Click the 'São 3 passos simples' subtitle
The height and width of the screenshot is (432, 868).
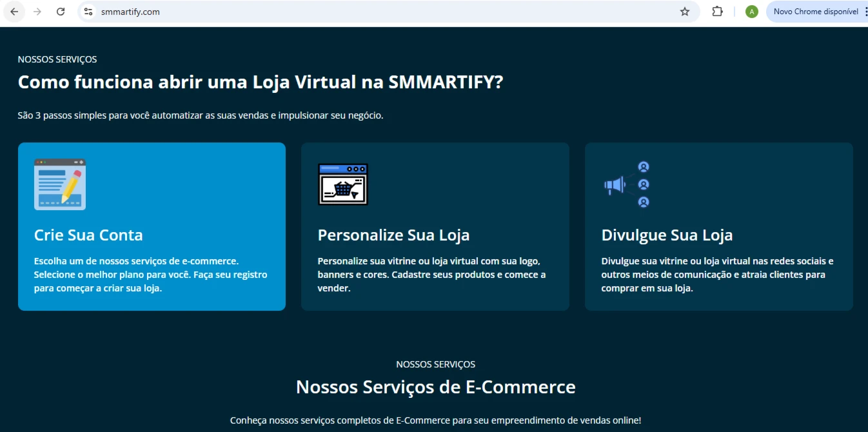point(201,115)
